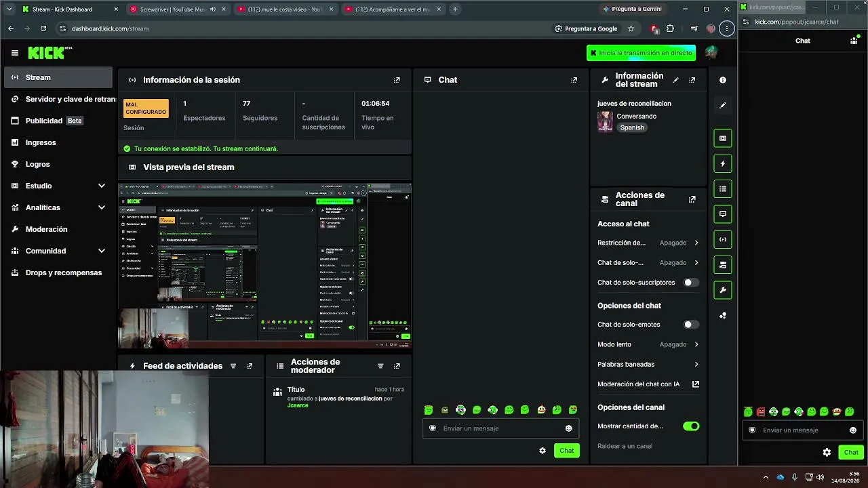Focus the popout Enviar un mensaje field
This screenshot has height=488, width=868.
pos(803,430)
